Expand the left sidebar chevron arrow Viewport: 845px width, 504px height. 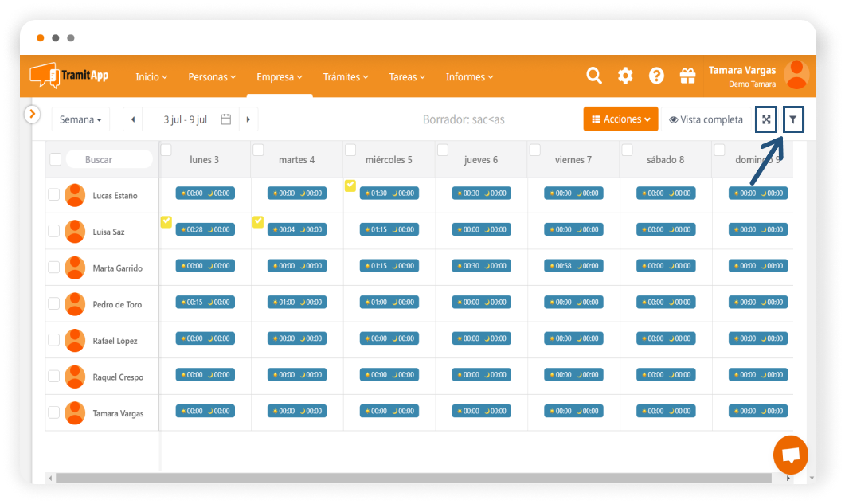pos(32,114)
